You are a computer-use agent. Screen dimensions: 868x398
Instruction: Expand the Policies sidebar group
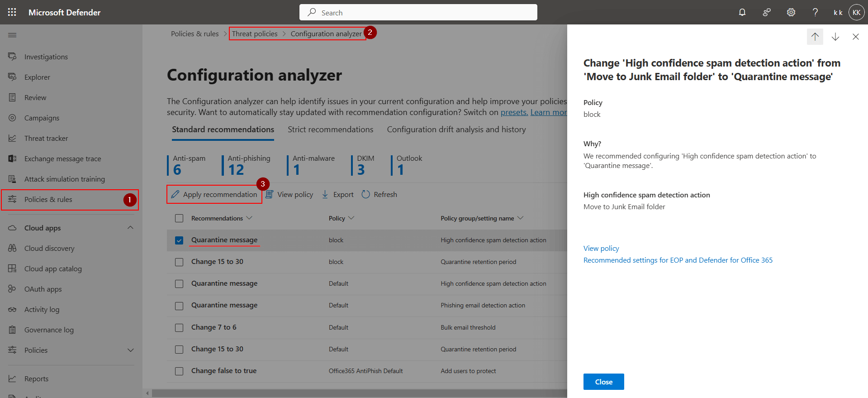pyautogui.click(x=130, y=350)
